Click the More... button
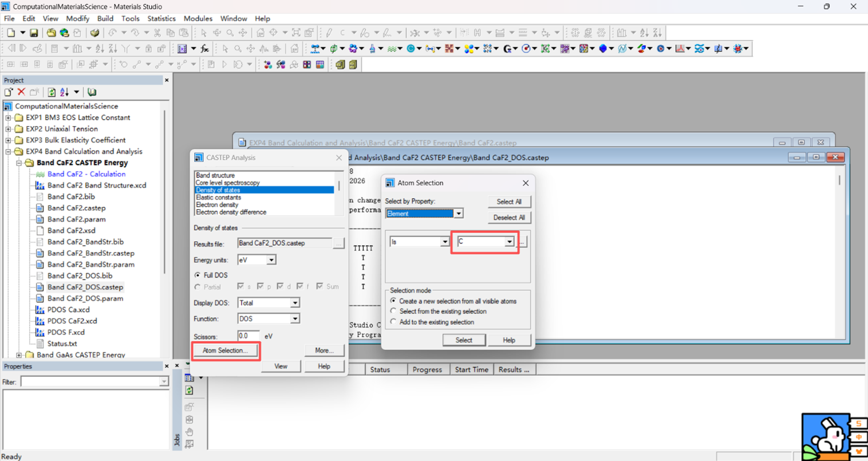 [324, 350]
